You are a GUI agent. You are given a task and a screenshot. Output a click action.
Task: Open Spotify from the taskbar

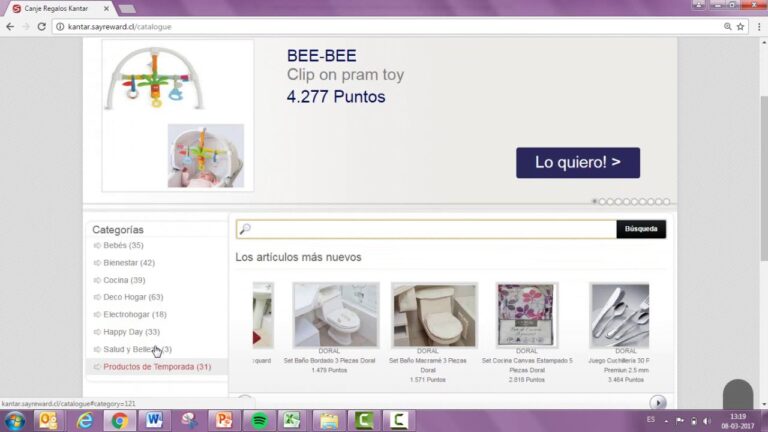click(259, 421)
